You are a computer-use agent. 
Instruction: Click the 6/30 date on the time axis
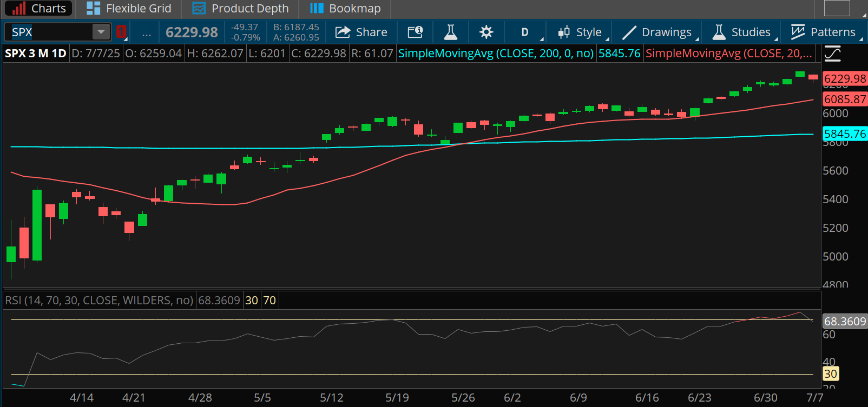(766, 398)
